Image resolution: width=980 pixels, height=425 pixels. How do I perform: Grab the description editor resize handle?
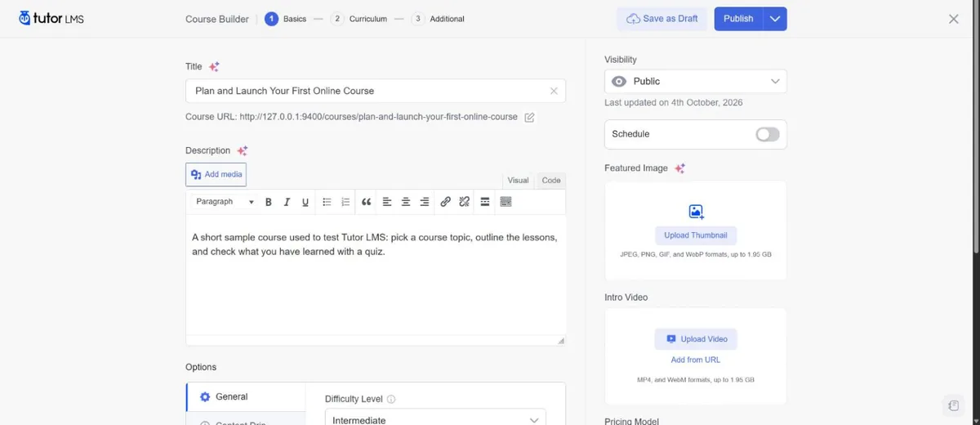pyautogui.click(x=561, y=341)
